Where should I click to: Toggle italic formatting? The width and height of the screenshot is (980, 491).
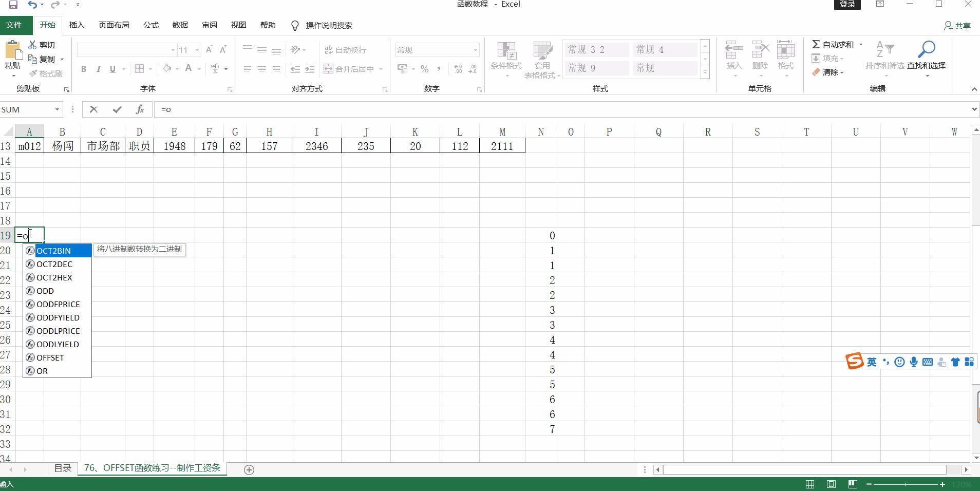(98, 69)
